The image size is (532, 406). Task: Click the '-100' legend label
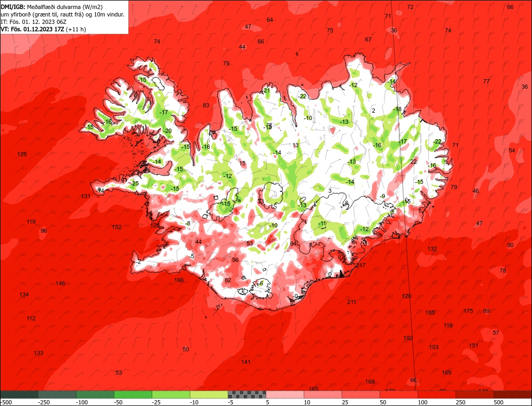pyautogui.click(x=82, y=402)
